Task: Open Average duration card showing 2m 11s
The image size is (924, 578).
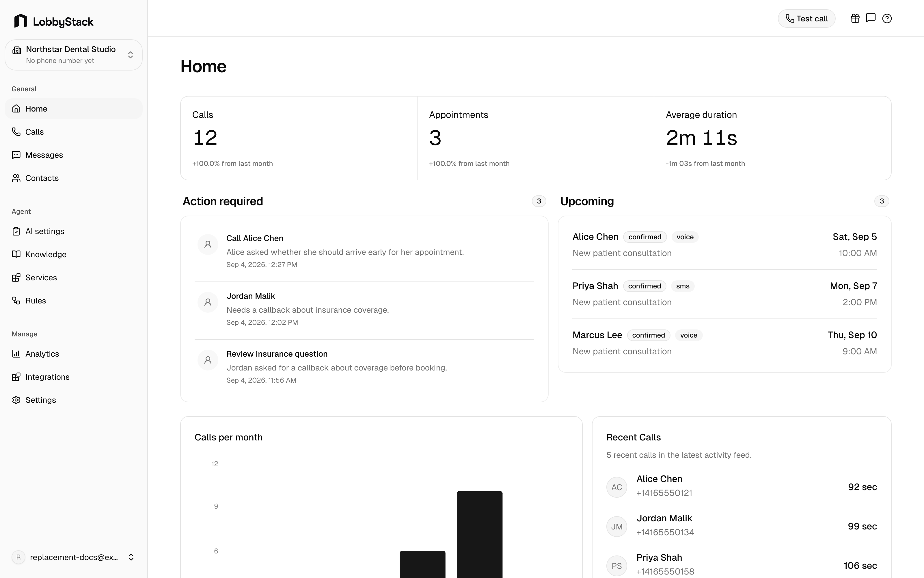Action: (x=772, y=138)
